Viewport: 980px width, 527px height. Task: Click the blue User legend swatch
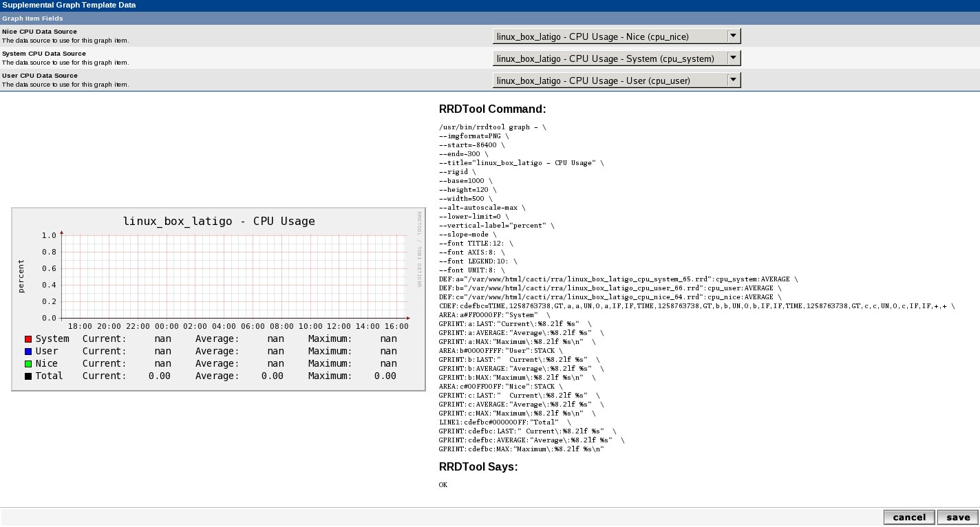click(x=28, y=352)
